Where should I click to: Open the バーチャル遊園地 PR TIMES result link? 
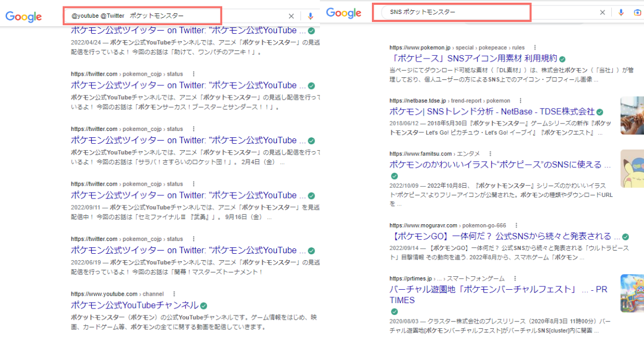(x=499, y=295)
